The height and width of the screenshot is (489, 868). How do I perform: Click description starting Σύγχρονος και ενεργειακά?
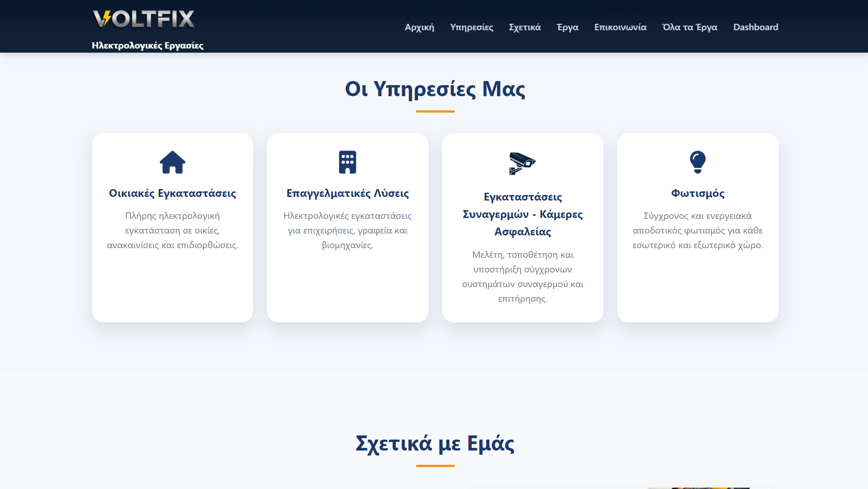698,230
